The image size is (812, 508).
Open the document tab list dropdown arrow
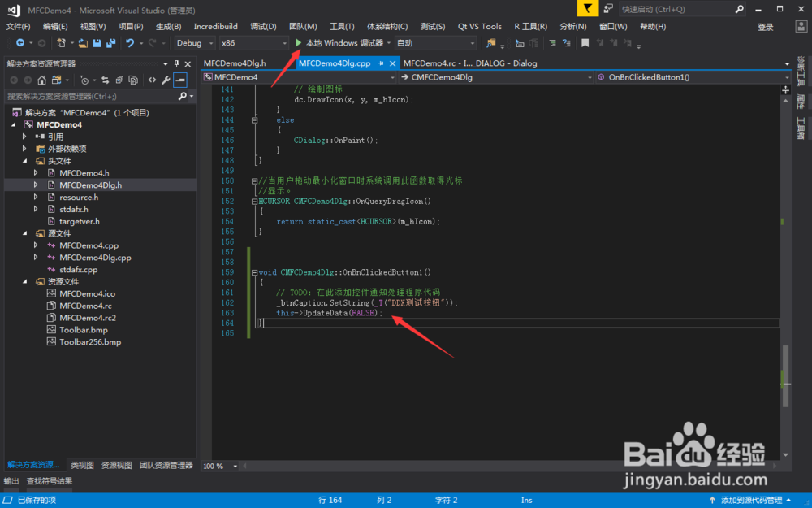pos(787,63)
